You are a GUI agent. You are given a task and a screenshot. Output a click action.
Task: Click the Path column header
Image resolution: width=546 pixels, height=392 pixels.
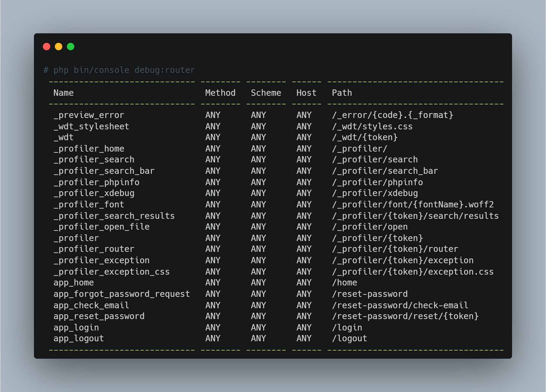(x=342, y=93)
